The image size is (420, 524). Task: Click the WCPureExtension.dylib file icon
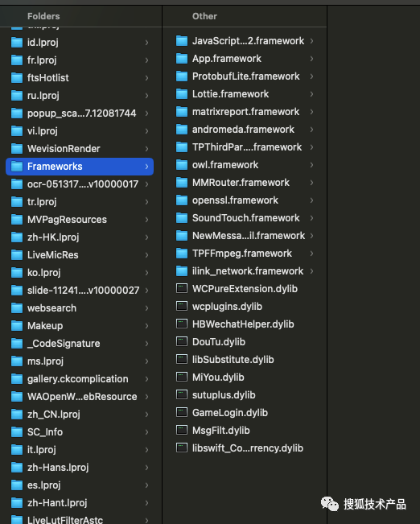182,288
